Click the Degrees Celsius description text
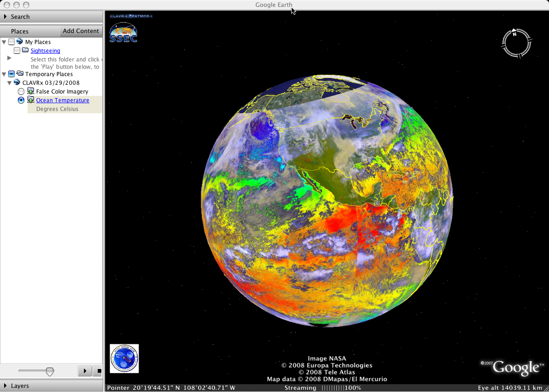 coord(57,109)
